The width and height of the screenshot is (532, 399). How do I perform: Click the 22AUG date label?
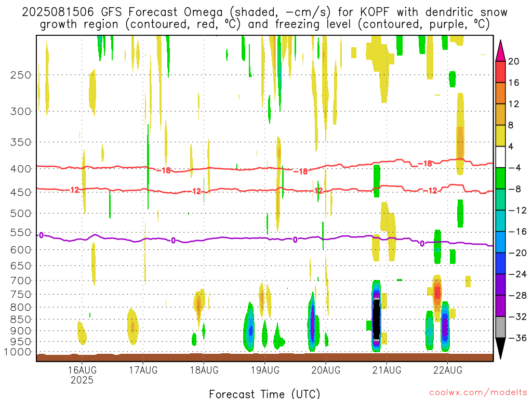point(447,370)
